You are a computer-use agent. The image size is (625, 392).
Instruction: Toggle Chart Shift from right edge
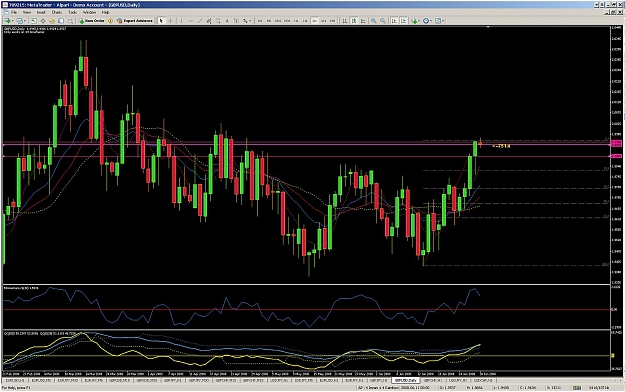403,21
